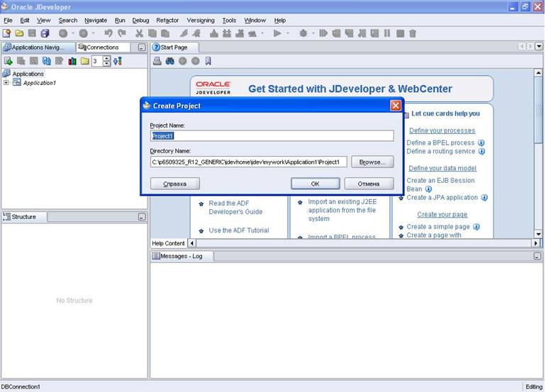Click the Paste toolbar icon
Image resolution: width=546 pixels, height=392 pixels.
(x=165, y=33)
